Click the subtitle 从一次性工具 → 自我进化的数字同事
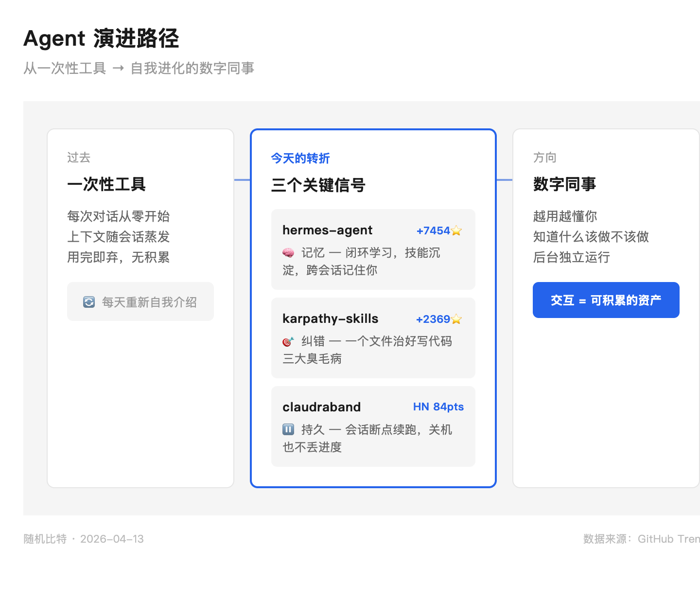 [139, 68]
